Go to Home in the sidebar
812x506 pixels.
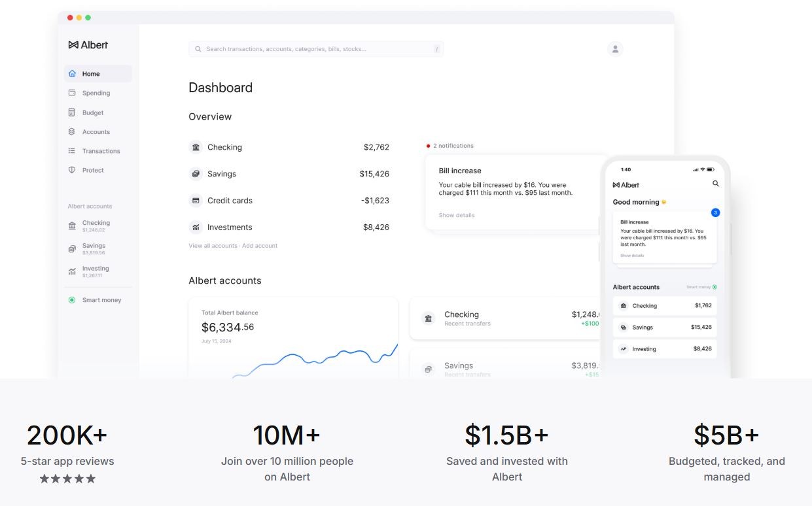click(x=98, y=74)
